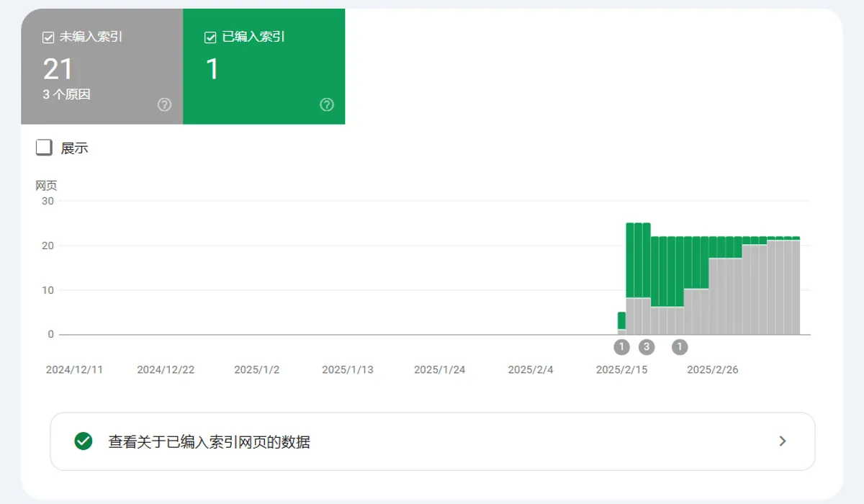Image resolution: width=864 pixels, height=504 pixels.
Task: Click green checkmark icon beside 查看关于已编入索引网页的数据
Action: tap(84, 441)
